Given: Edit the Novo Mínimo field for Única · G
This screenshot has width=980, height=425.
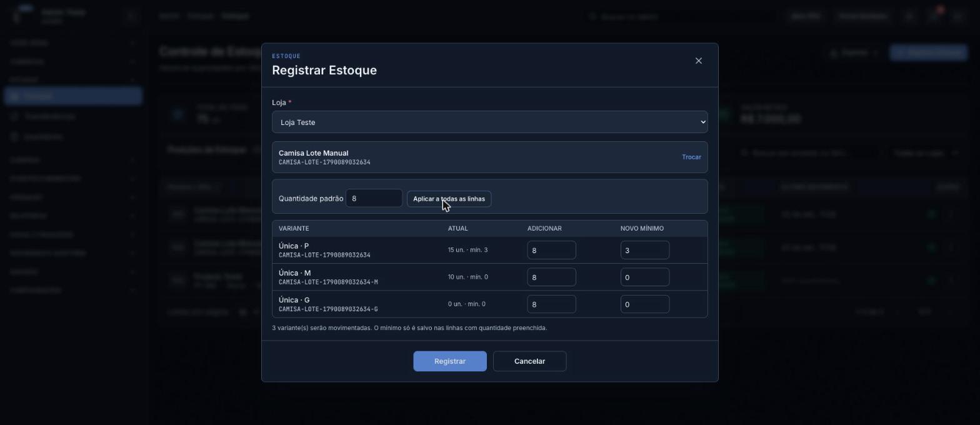Looking at the screenshot, I should coord(644,304).
